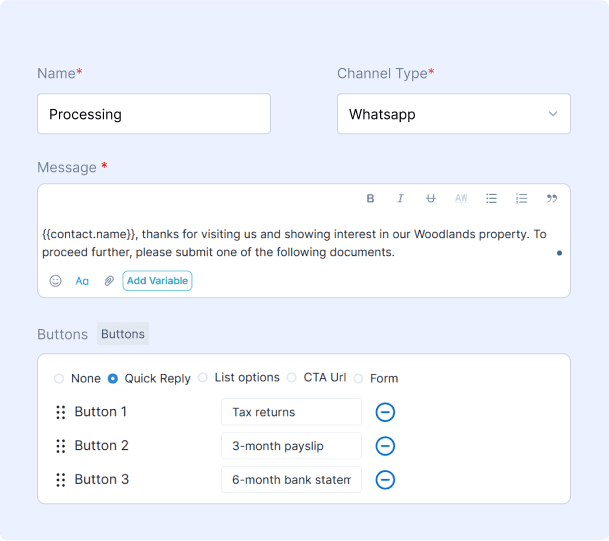Grab drag handle for Button 2
The height and width of the screenshot is (541, 609).
point(61,446)
